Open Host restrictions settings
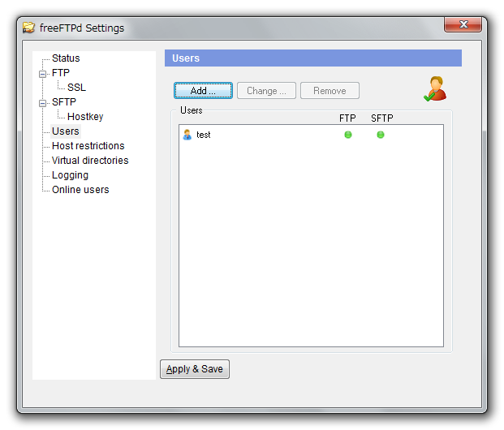The width and height of the screenshot is (504, 430). pos(88,146)
